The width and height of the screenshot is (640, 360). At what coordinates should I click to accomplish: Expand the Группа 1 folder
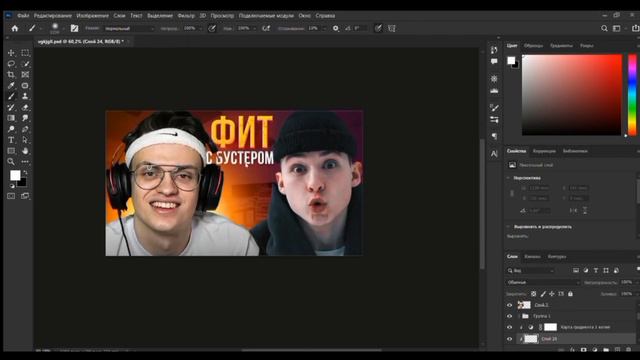pos(519,316)
